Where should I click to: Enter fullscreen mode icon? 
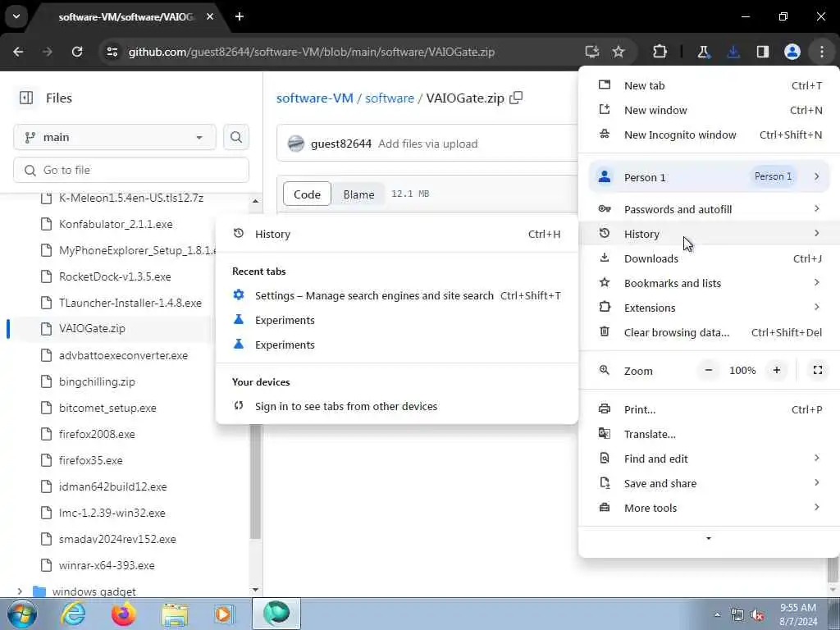point(818,370)
